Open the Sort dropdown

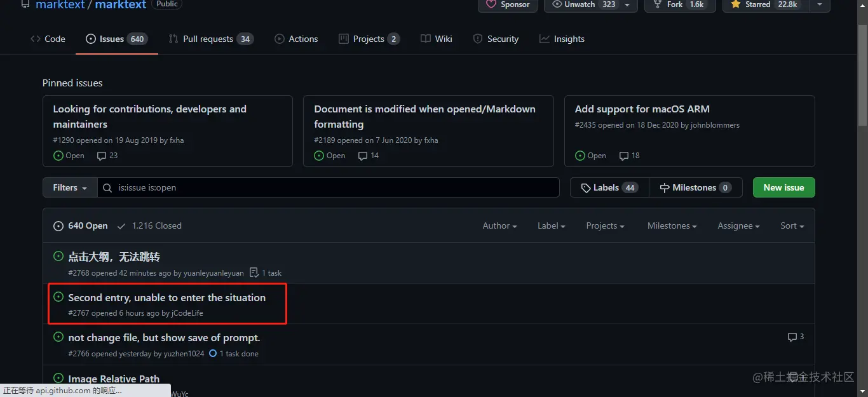[792, 225]
